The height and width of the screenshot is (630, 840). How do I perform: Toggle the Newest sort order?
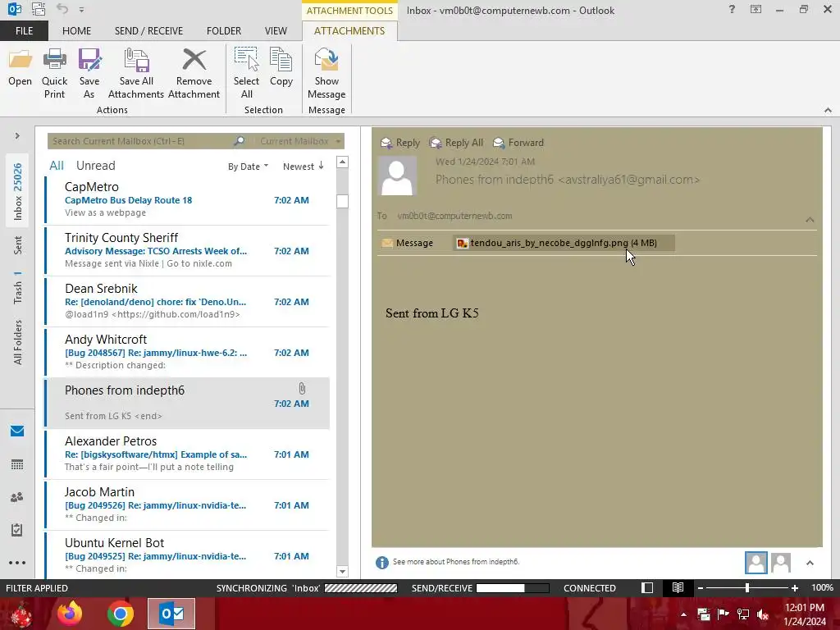(304, 167)
